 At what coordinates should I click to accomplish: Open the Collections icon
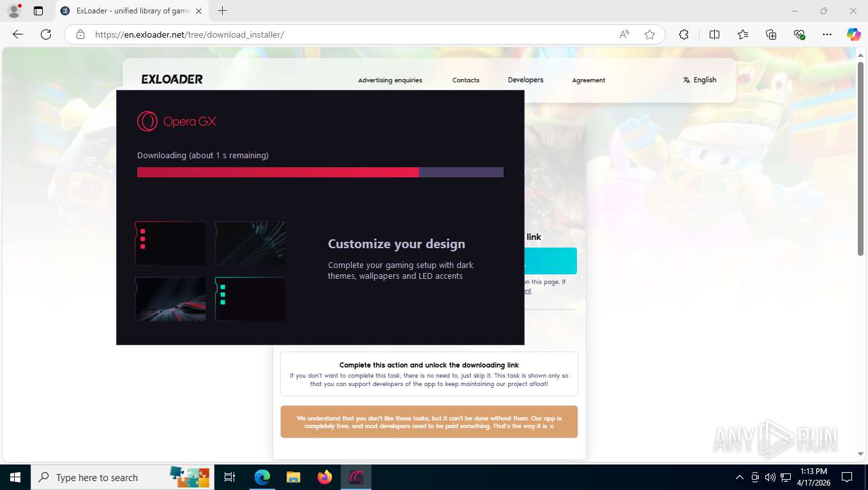[x=771, y=34]
